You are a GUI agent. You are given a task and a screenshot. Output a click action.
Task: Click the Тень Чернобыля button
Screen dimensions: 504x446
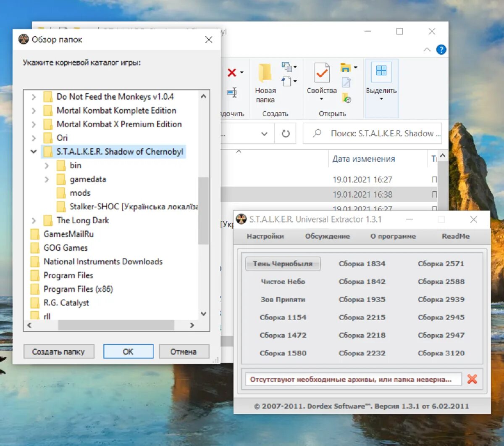pyautogui.click(x=283, y=264)
